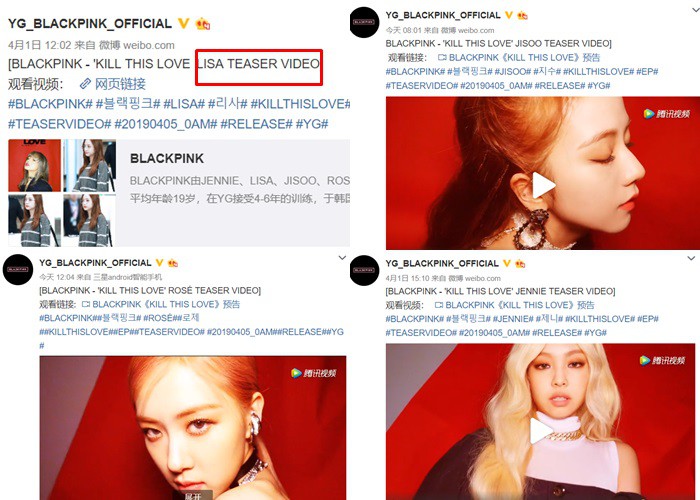
Task: Click the ROSÉ teaser video image
Action: click(x=193, y=428)
